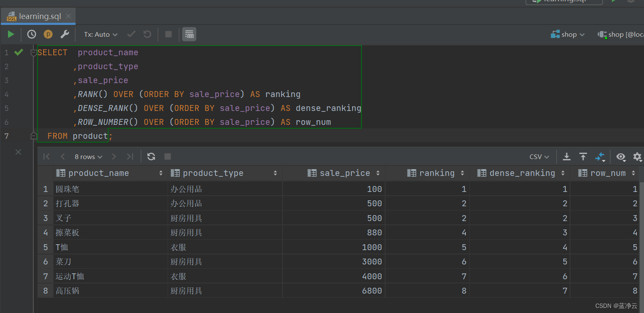Refresh the query results with reload icon
The height and width of the screenshot is (313, 644).
tap(151, 156)
